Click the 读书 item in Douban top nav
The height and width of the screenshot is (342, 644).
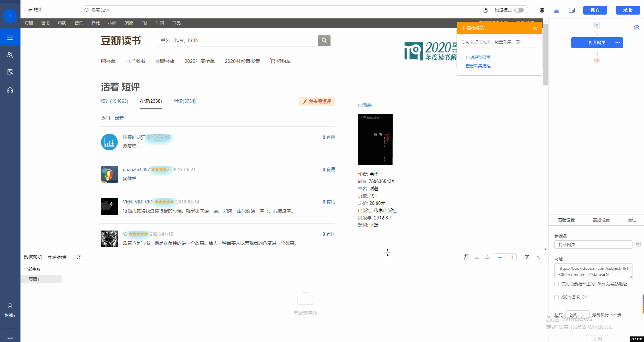pyautogui.click(x=45, y=23)
